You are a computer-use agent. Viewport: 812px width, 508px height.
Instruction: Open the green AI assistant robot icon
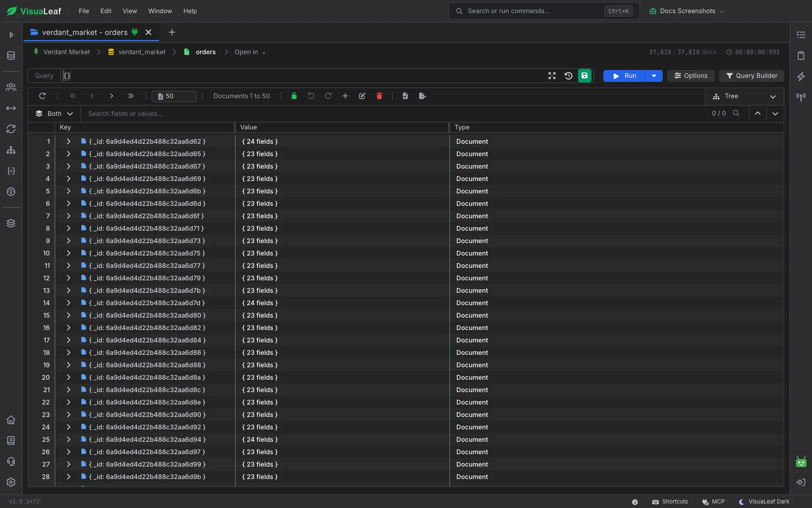pos(801,462)
